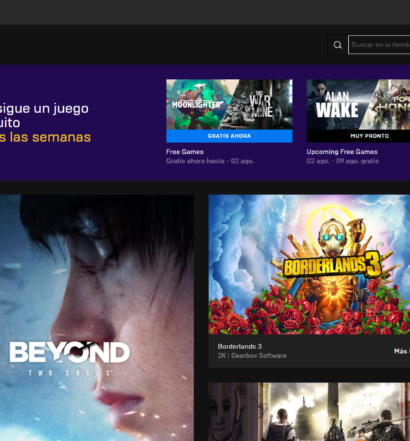
Task: Click the magnifying glass search icon
Action: click(x=337, y=45)
